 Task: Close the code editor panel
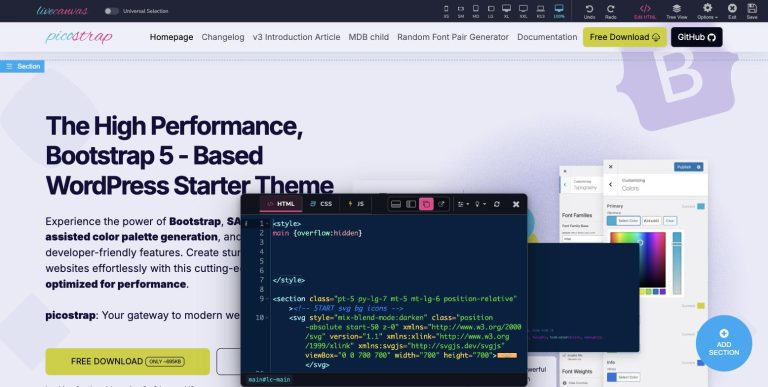(x=516, y=204)
